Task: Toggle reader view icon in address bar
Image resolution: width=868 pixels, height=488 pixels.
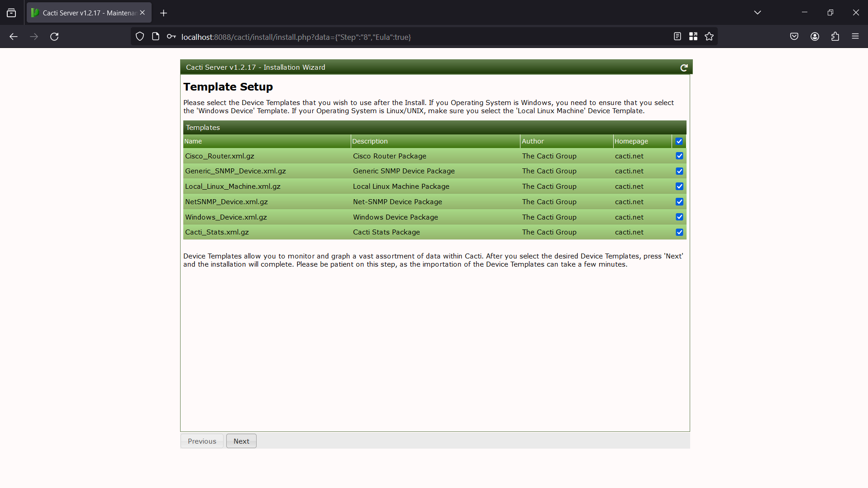Action: 677,37
